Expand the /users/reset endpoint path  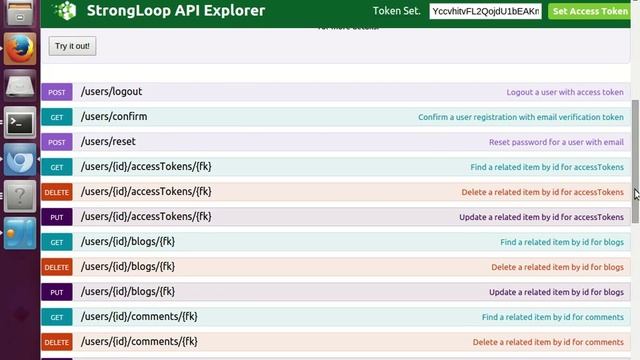[x=108, y=141]
